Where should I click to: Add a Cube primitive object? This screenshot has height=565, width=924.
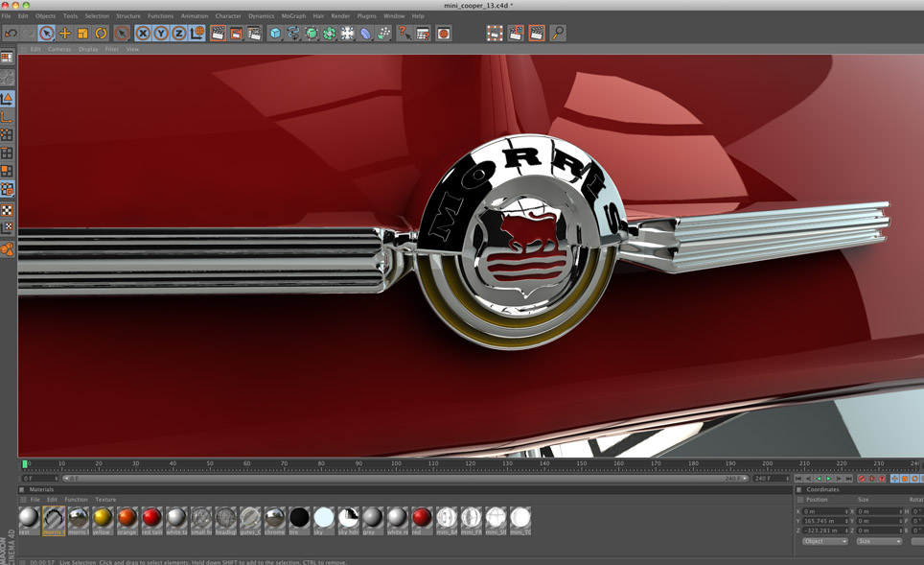pyautogui.click(x=275, y=34)
